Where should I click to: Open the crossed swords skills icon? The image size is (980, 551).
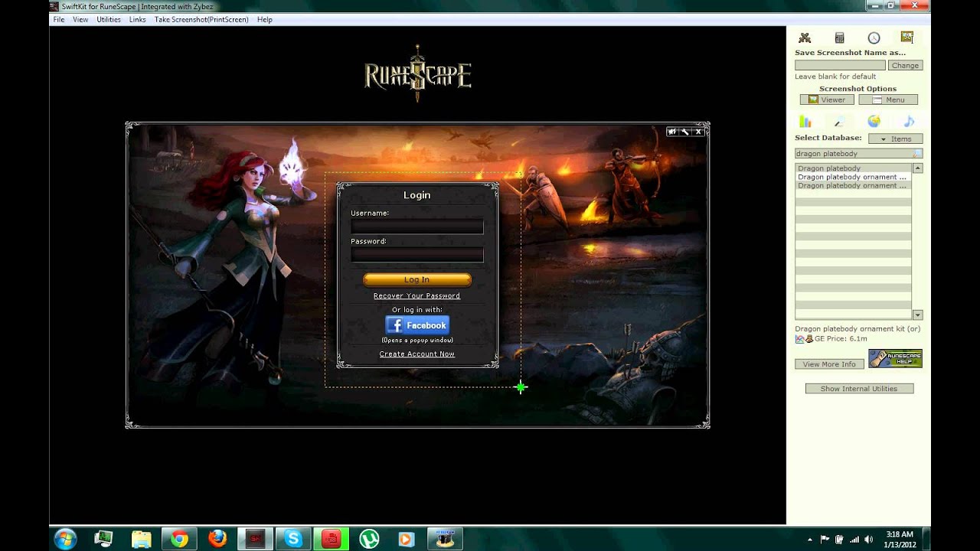(805, 38)
